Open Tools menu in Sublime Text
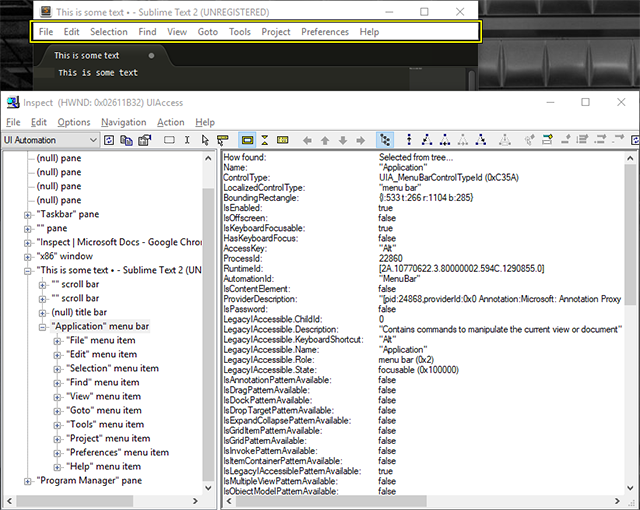Image resolution: width=640 pixels, height=510 pixels. [x=240, y=32]
